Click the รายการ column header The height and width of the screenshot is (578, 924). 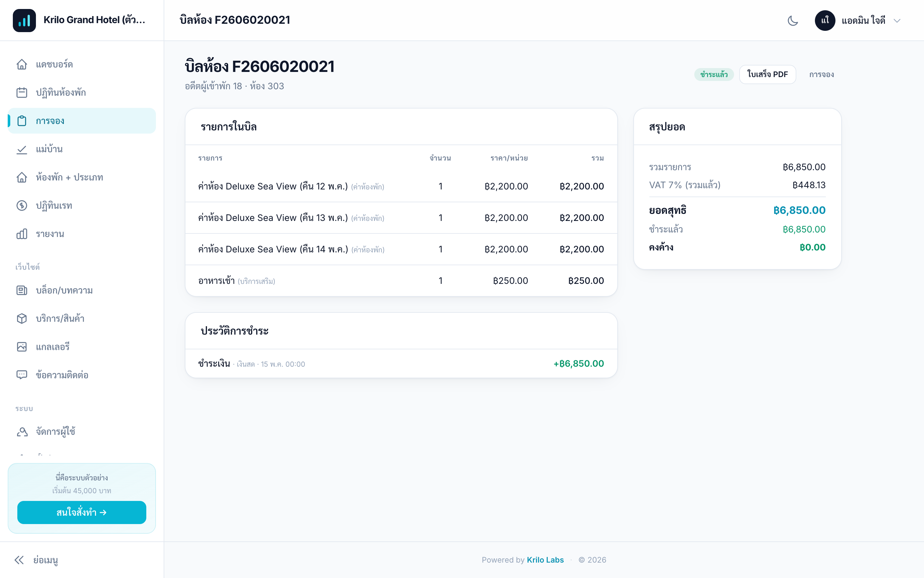tap(210, 158)
